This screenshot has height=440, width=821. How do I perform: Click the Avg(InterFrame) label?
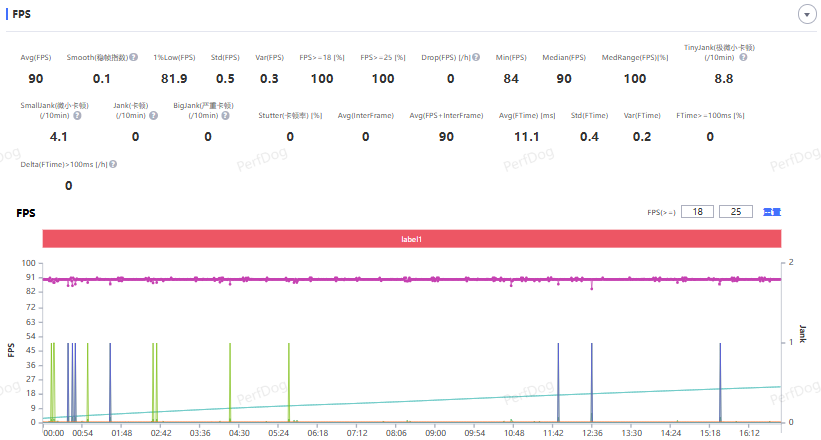(x=365, y=115)
